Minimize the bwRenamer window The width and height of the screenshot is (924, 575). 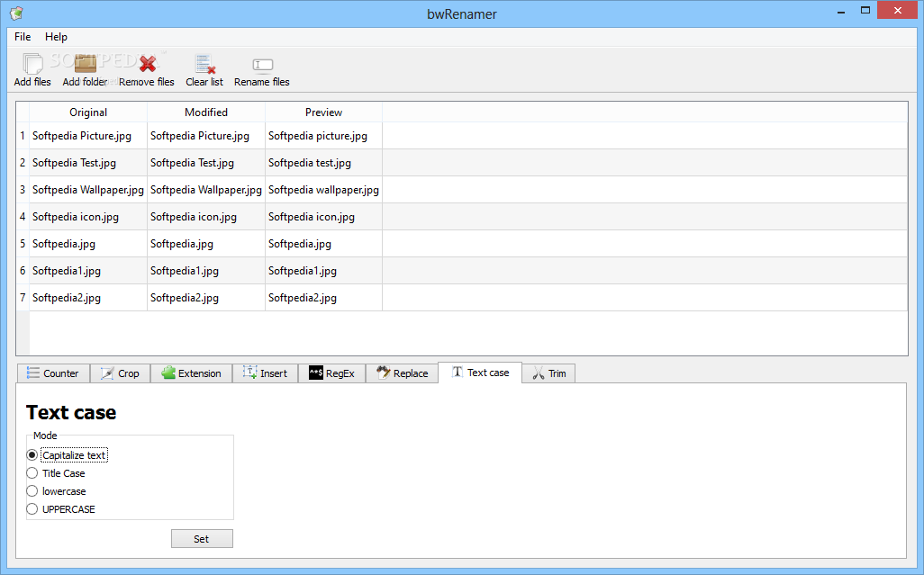pos(841,11)
